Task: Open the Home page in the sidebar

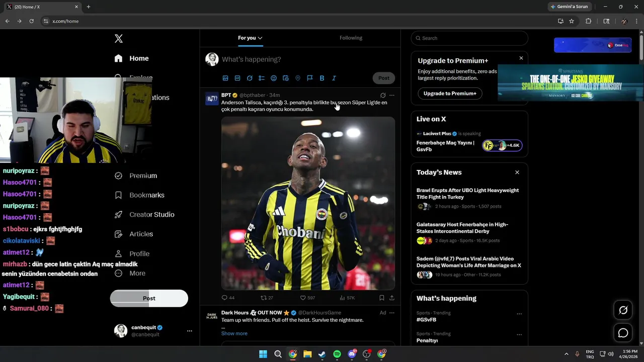Action: (131, 58)
